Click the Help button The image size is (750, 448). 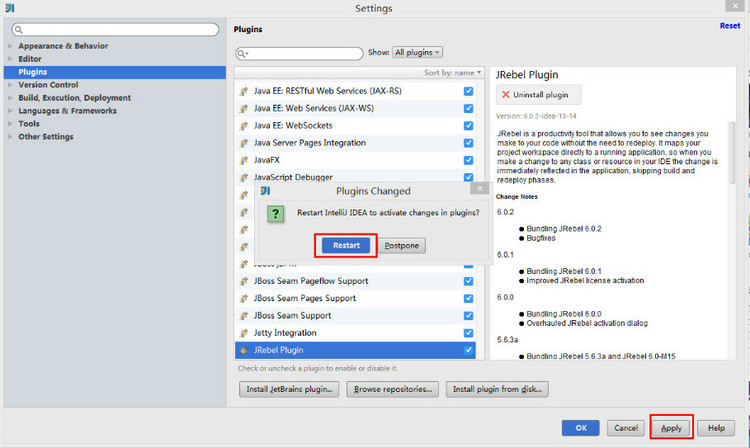click(x=716, y=428)
